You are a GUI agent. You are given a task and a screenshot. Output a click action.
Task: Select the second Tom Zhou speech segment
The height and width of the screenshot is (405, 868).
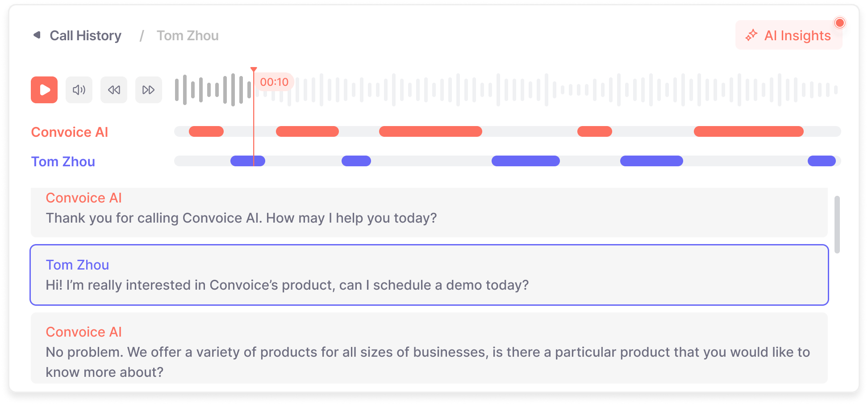coord(356,161)
